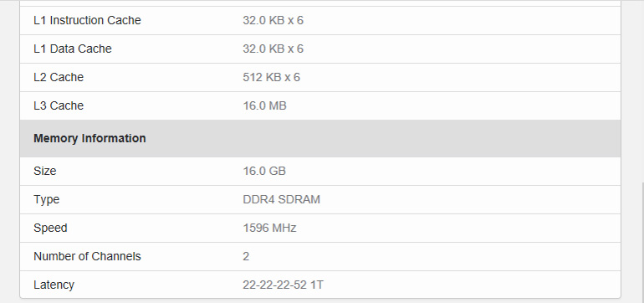Viewport: 644px width, 303px height.
Task: Select the L2 Cache row label
Action: pyautogui.click(x=59, y=77)
